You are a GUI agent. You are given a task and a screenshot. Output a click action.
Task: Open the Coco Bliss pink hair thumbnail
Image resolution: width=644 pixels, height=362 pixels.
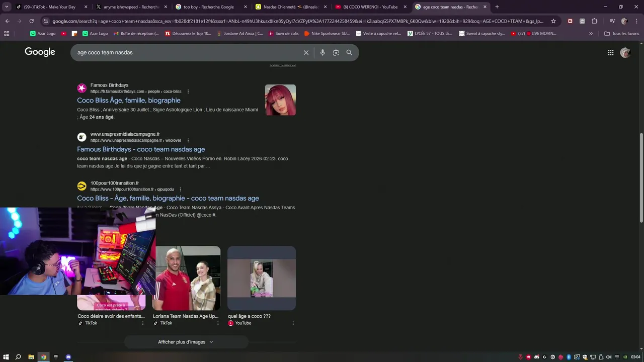[280, 100]
